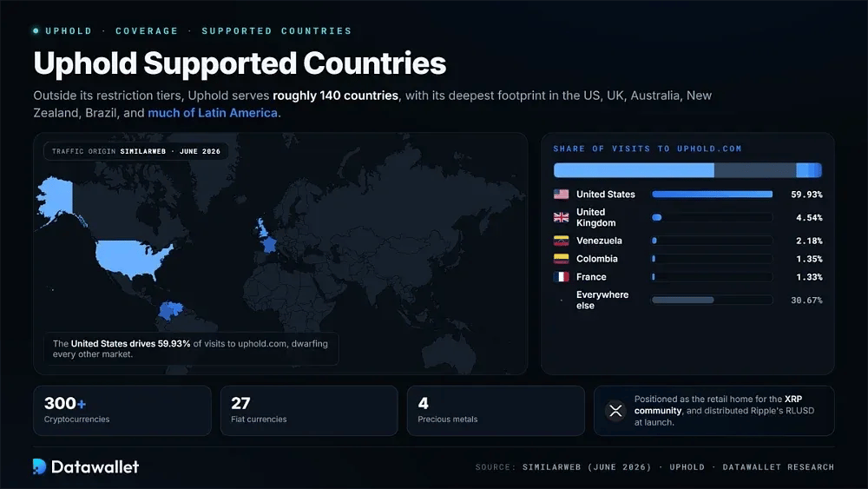Click the teal dot beside UPHOLD
Image resolution: width=868 pixels, height=489 pixels.
pyautogui.click(x=36, y=31)
